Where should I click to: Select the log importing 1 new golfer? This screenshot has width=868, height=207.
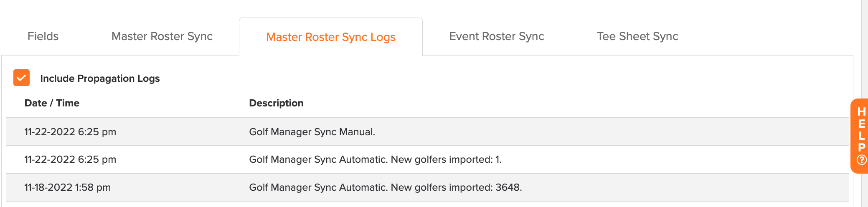pyautogui.click(x=427, y=159)
